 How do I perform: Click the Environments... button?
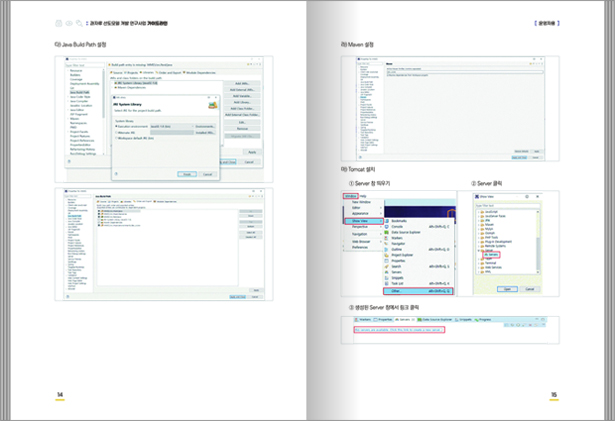tap(205, 126)
